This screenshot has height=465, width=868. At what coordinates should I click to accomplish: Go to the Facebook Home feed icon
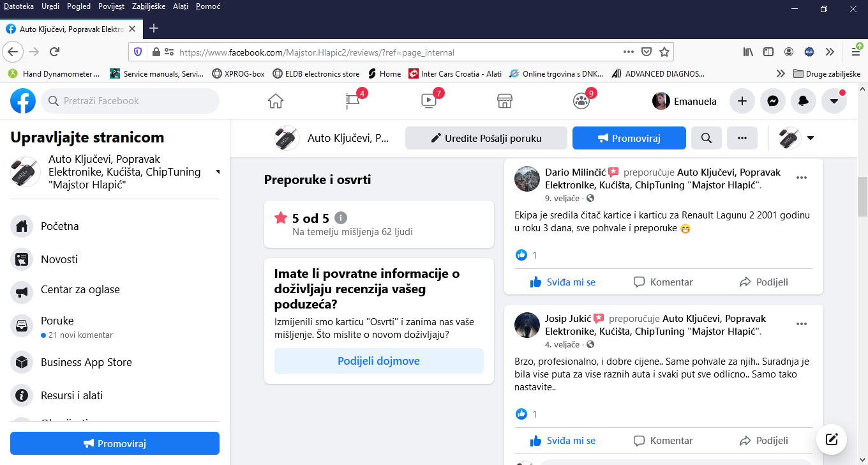point(276,101)
